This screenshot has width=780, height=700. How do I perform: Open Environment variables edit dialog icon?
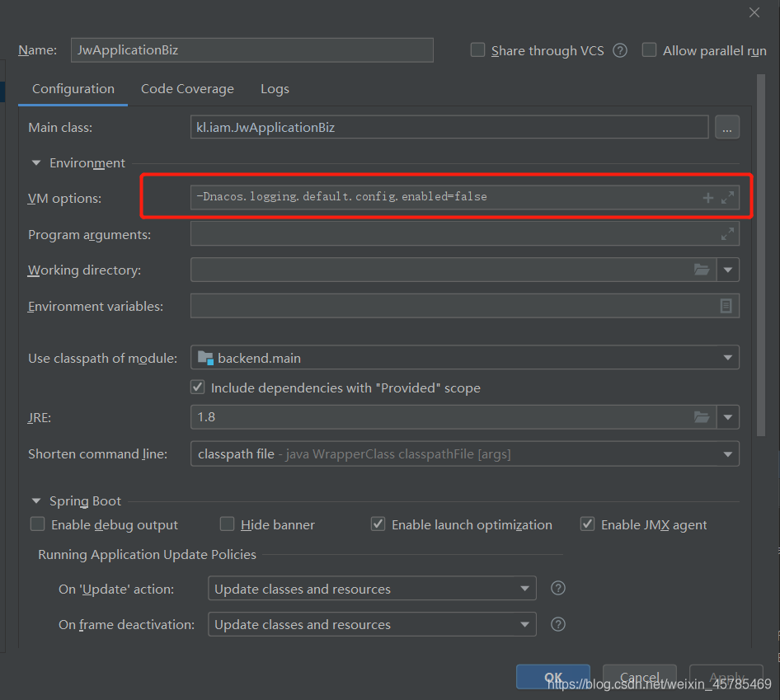tap(726, 306)
